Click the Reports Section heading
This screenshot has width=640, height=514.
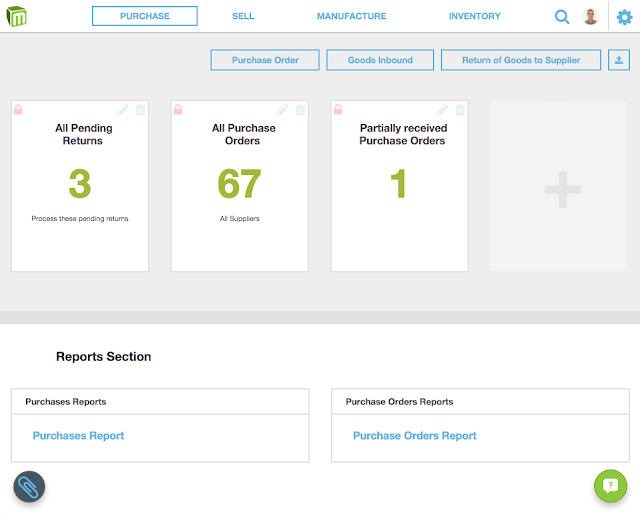point(104,356)
